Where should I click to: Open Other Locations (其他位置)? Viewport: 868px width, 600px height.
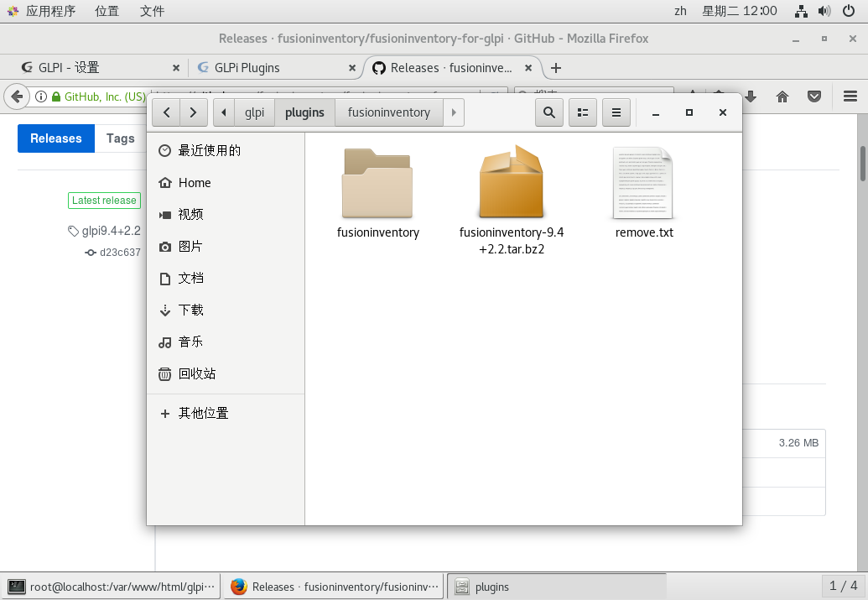226,414
